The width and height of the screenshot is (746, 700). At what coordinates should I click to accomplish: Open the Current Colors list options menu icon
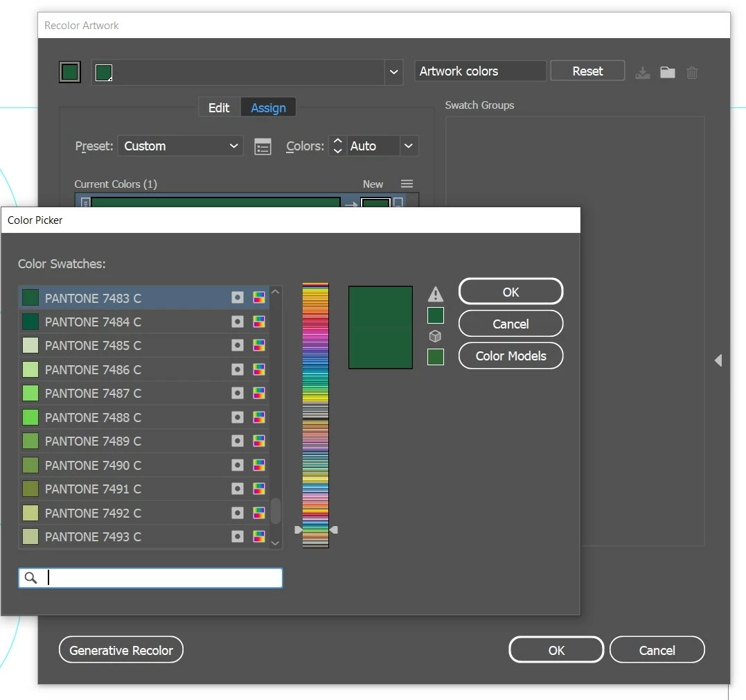[407, 184]
